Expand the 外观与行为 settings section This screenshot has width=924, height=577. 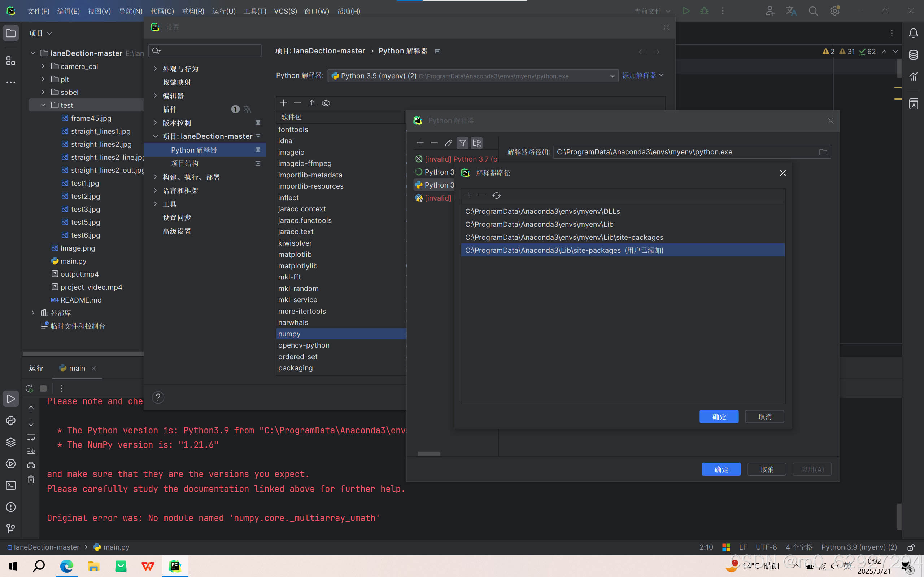click(156, 69)
